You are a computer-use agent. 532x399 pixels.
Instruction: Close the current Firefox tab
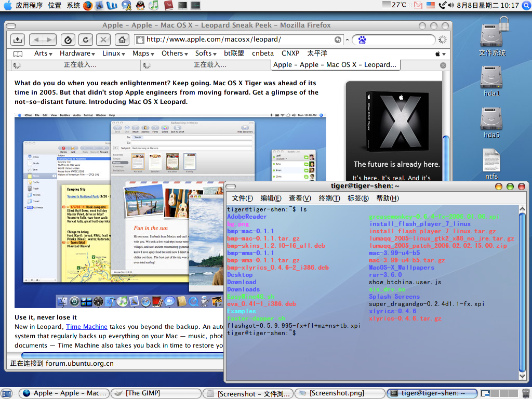pyautogui.click(x=443, y=65)
